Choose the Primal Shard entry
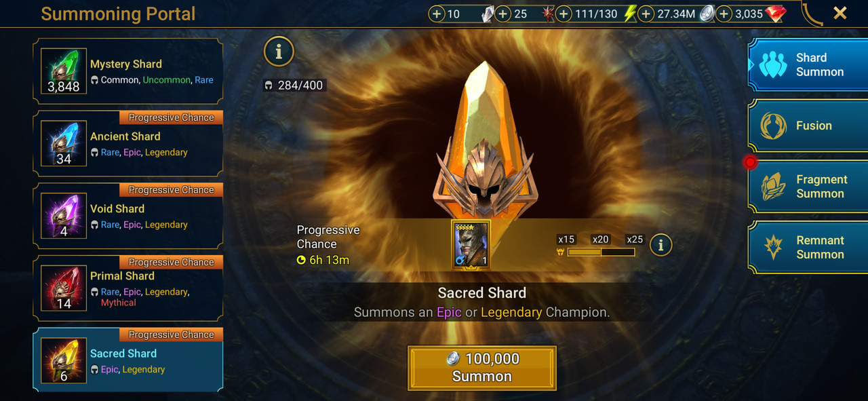Image resolution: width=868 pixels, height=401 pixels. pos(128,288)
